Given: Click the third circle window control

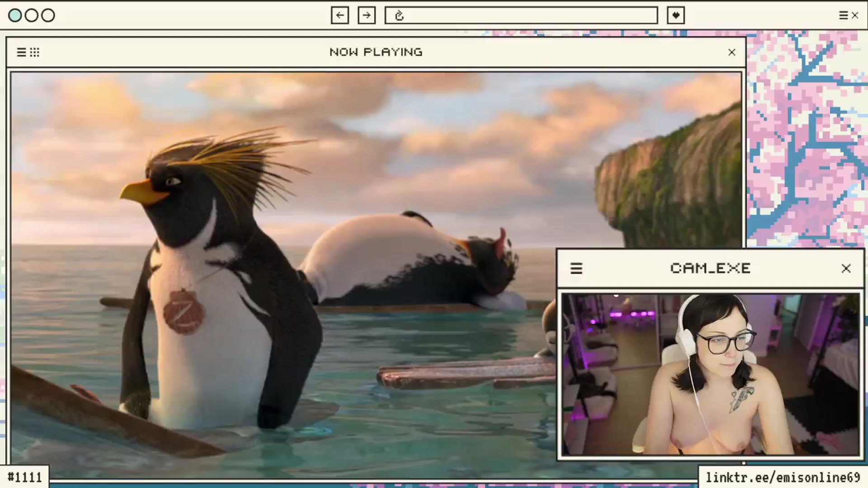Looking at the screenshot, I should tap(48, 15).
